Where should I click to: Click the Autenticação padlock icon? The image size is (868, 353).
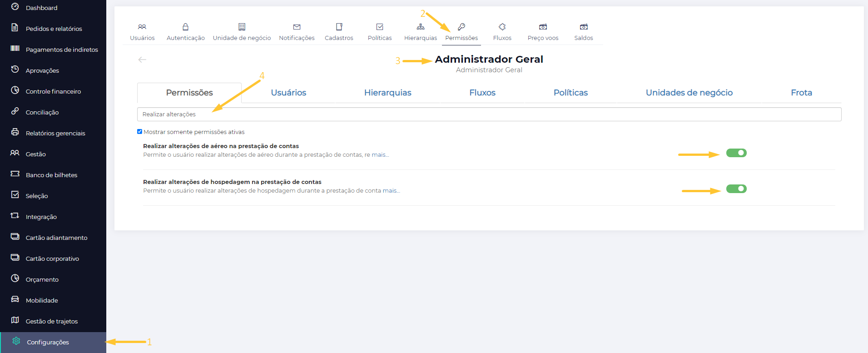[x=185, y=27]
